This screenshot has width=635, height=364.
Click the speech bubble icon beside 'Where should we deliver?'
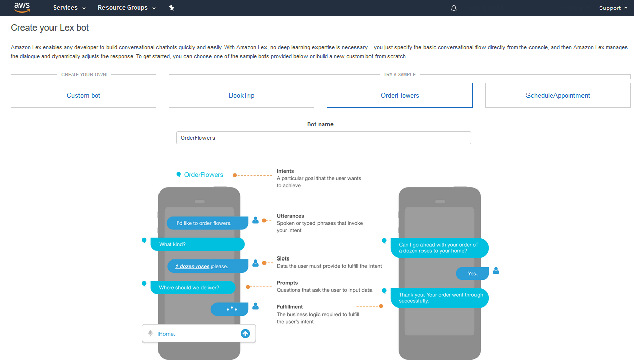(144, 284)
